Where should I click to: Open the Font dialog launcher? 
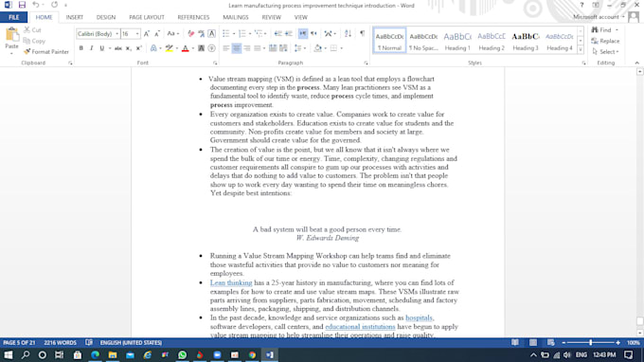click(215, 63)
